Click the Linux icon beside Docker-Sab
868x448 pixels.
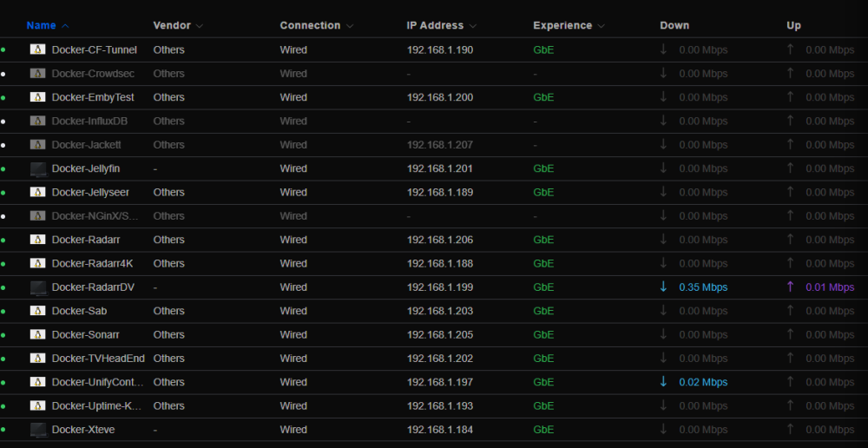[x=37, y=311]
